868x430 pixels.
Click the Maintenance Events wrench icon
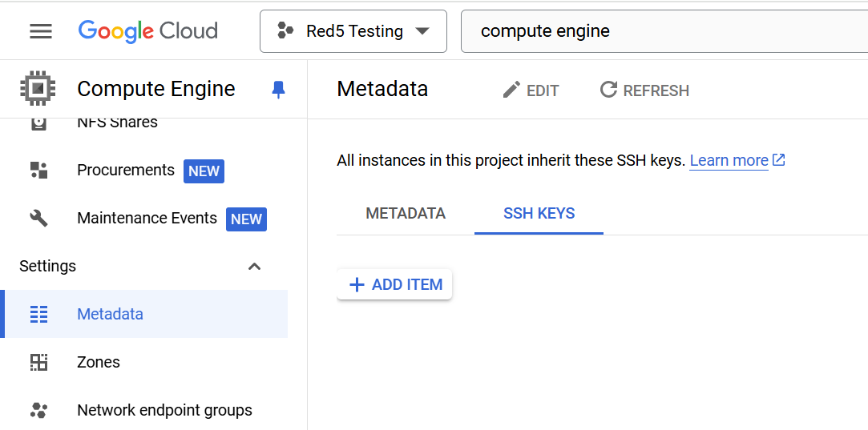(38, 218)
